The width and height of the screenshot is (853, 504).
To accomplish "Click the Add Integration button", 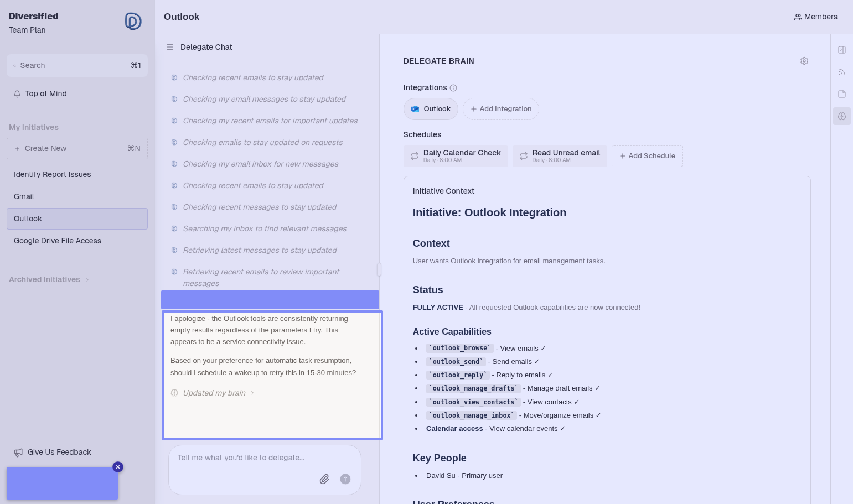I will pos(500,109).
